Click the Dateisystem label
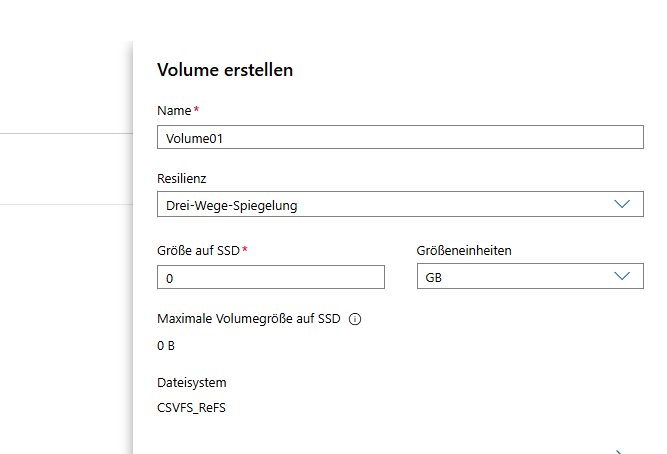 click(x=192, y=383)
